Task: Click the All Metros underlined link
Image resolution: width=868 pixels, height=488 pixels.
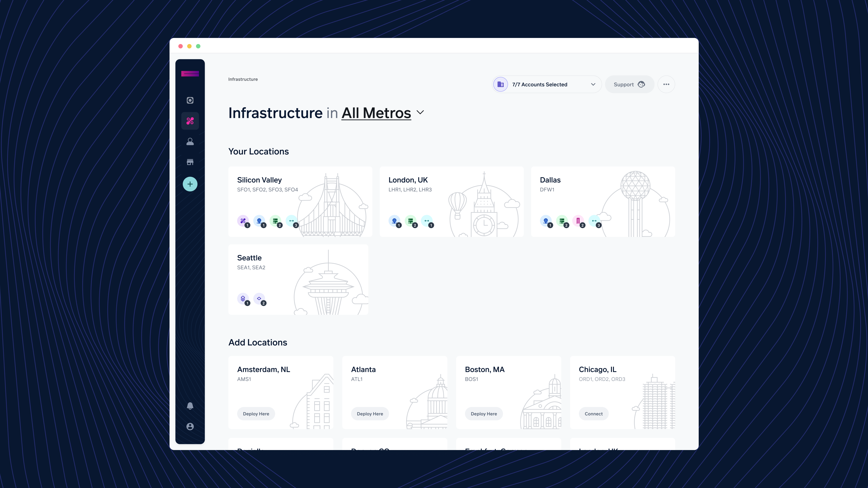Action: click(x=376, y=113)
